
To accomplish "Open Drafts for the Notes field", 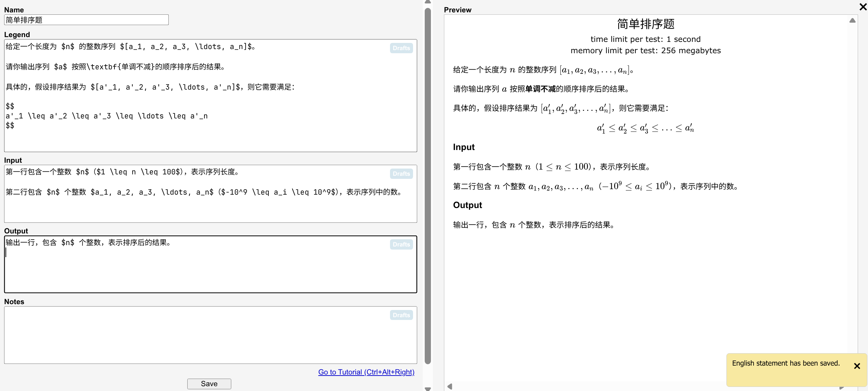I will point(401,315).
